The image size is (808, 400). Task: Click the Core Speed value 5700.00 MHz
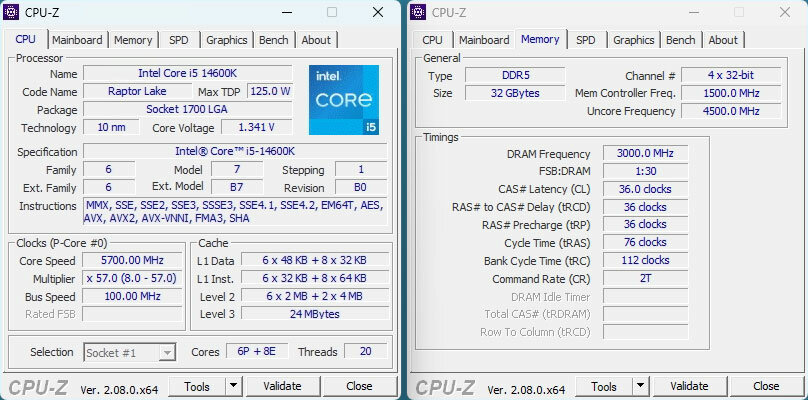[132, 260]
